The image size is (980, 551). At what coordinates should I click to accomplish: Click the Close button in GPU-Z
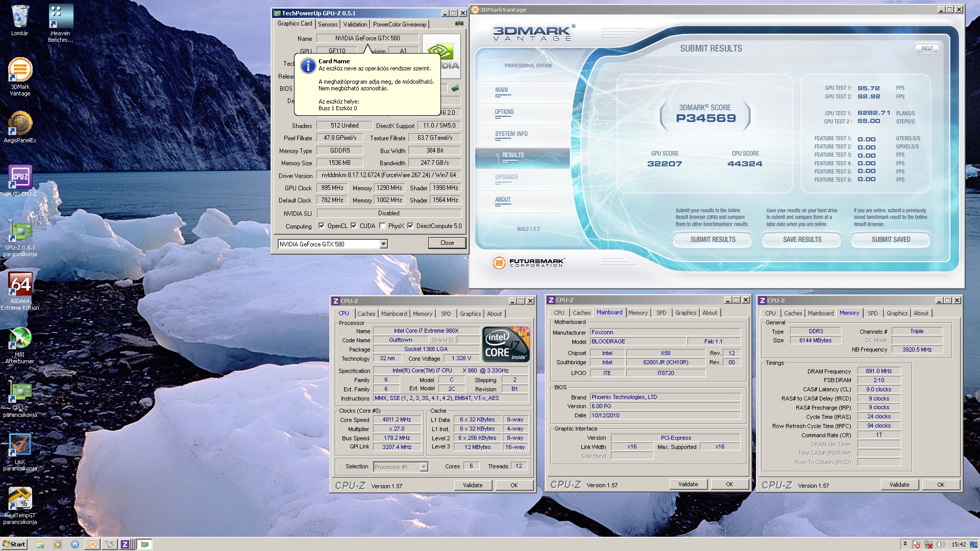(x=447, y=243)
